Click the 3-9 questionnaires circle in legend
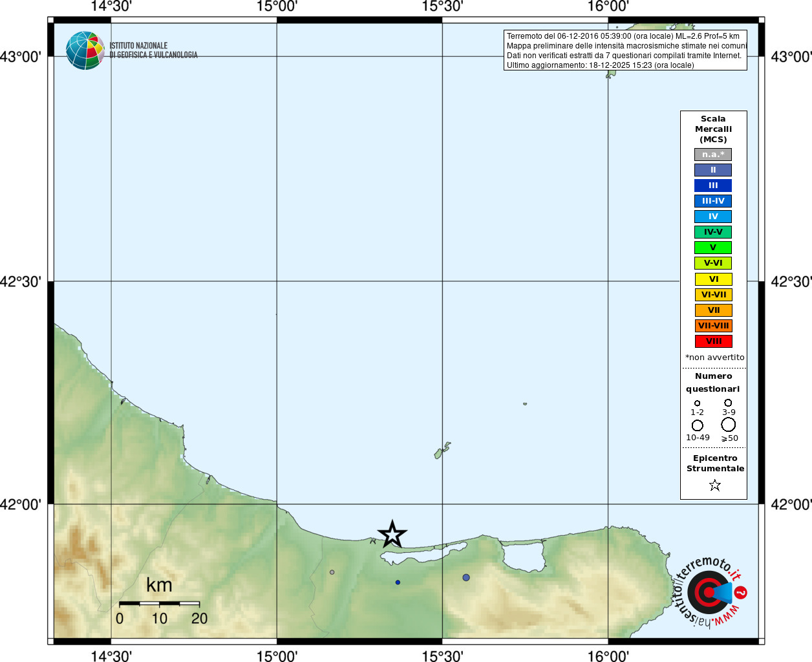This screenshot has width=812, height=662. click(728, 403)
